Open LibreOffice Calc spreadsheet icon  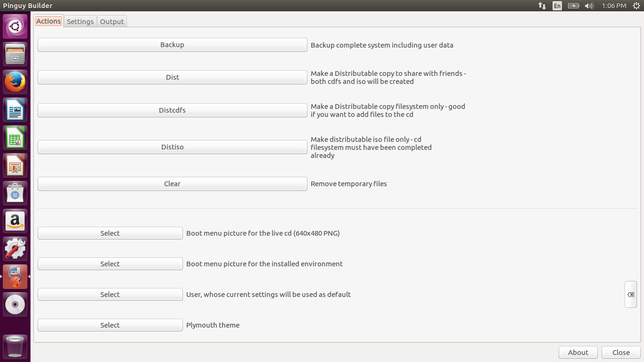coord(16,138)
